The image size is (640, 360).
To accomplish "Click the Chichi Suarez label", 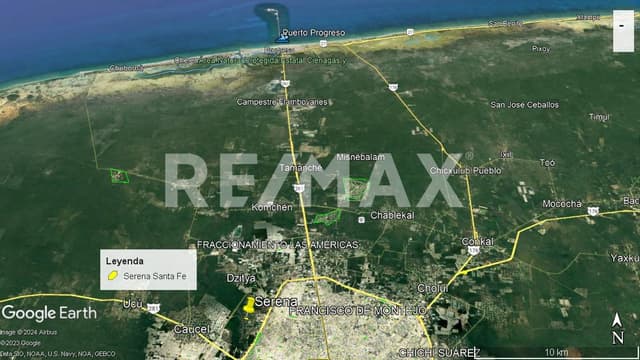I will click(x=439, y=352).
